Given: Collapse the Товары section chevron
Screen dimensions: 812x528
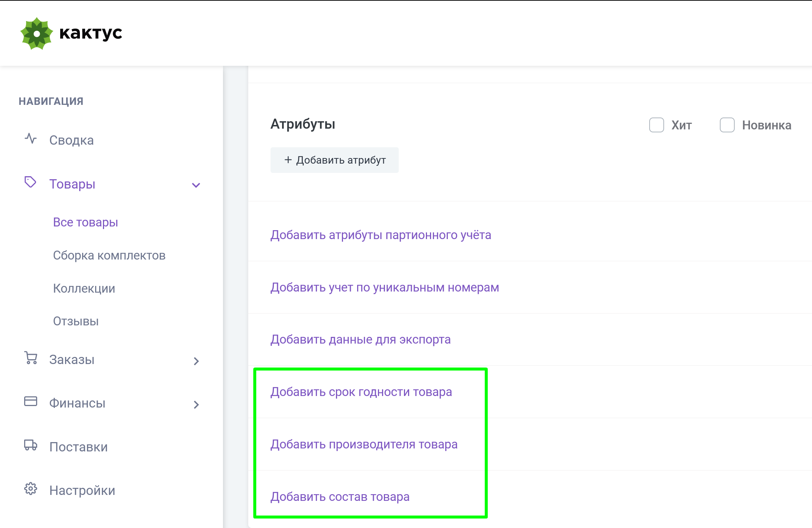Looking at the screenshot, I should tap(196, 185).
